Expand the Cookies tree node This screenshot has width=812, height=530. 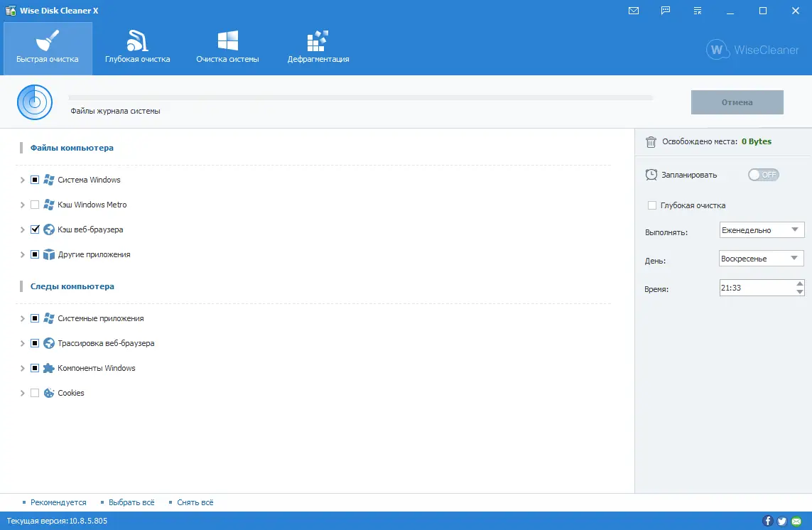tap(22, 393)
